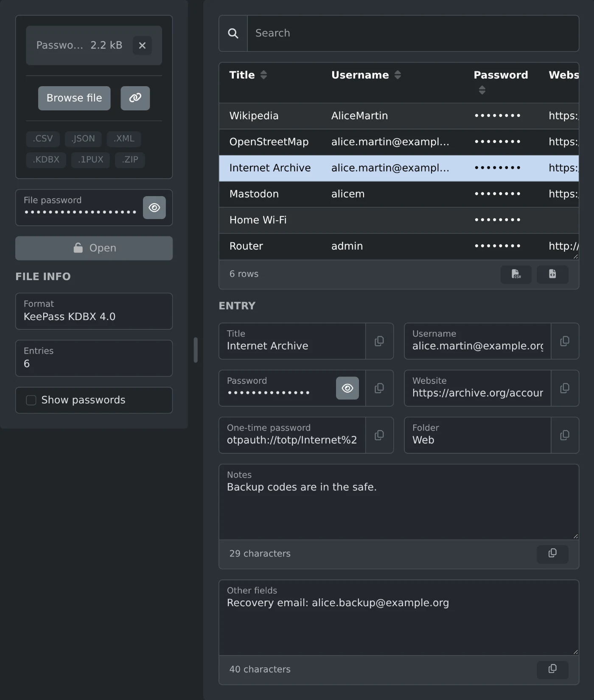Click the load-from-URL link icon
Image resolution: width=594 pixels, height=700 pixels.
click(x=135, y=98)
